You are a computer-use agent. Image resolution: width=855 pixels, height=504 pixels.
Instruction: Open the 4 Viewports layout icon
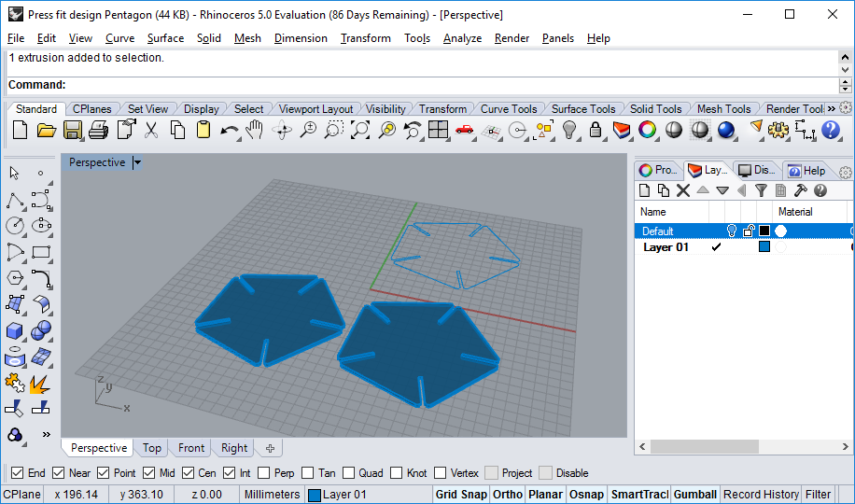point(439,131)
